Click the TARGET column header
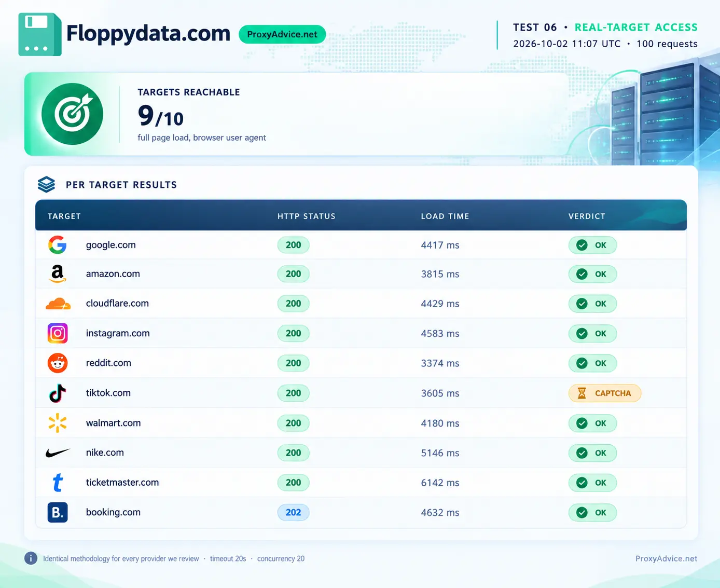Image resolution: width=720 pixels, height=588 pixels. [64, 216]
